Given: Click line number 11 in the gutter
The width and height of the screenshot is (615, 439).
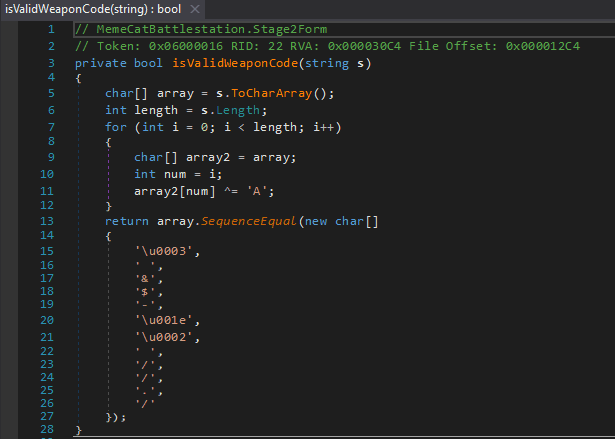Looking at the screenshot, I should pos(47,191).
